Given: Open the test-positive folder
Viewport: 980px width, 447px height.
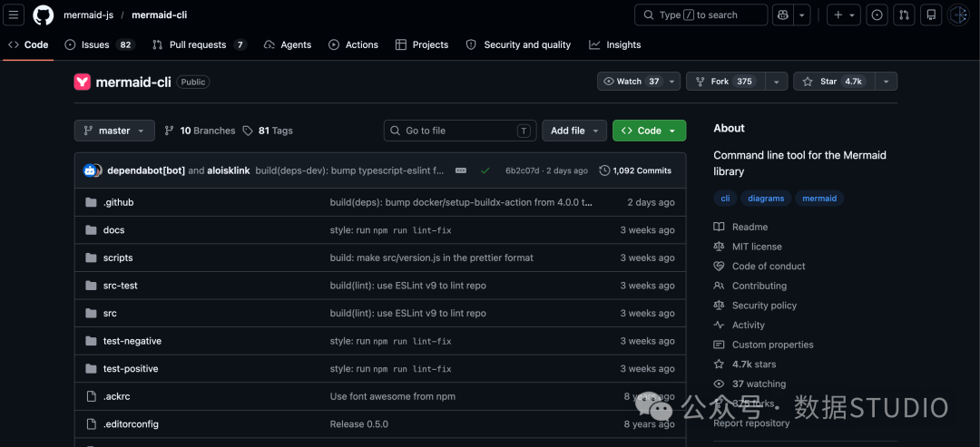Looking at the screenshot, I should [131, 368].
